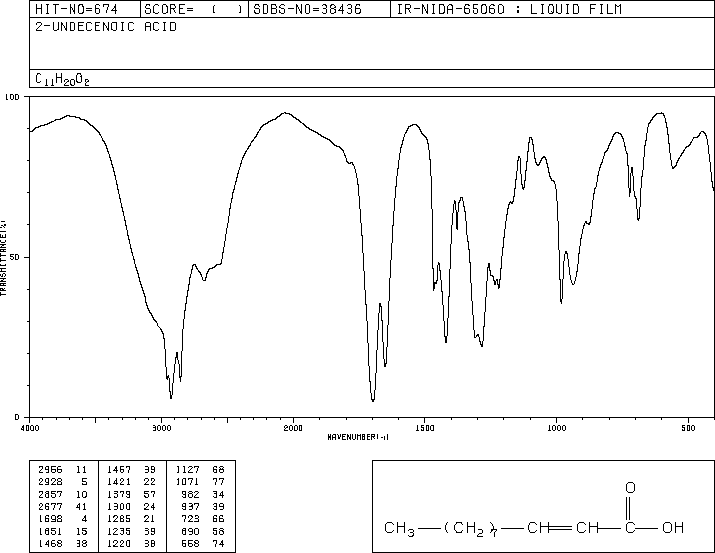Click the HIT-NO=674 header field
The height and width of the screenshot is (553, 715).
pos(76,9)
